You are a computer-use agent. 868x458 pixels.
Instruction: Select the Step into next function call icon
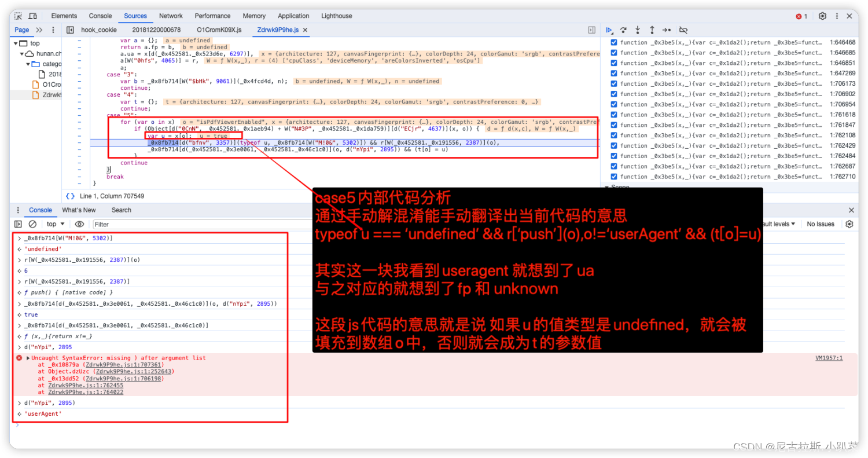click(x=637, y=30)
